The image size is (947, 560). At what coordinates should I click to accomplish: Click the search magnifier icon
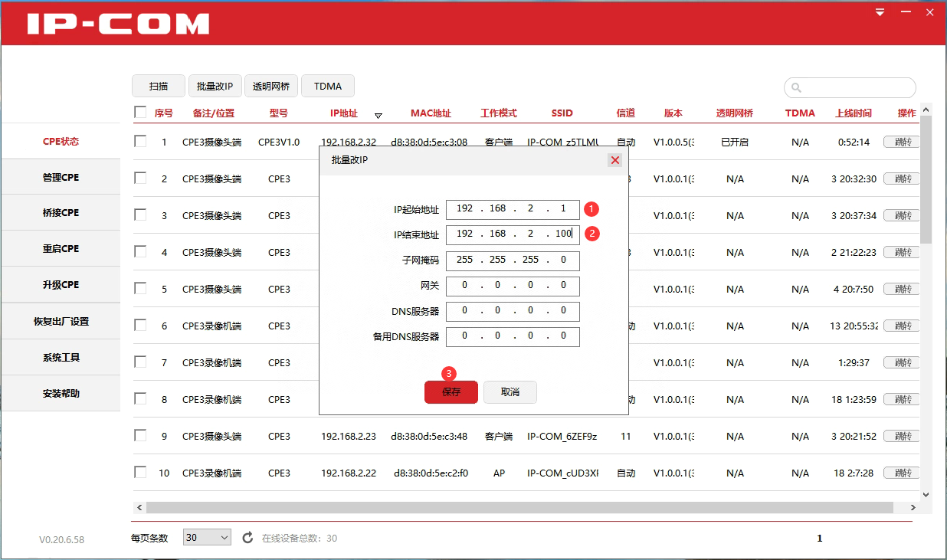(x=796, y=87)
